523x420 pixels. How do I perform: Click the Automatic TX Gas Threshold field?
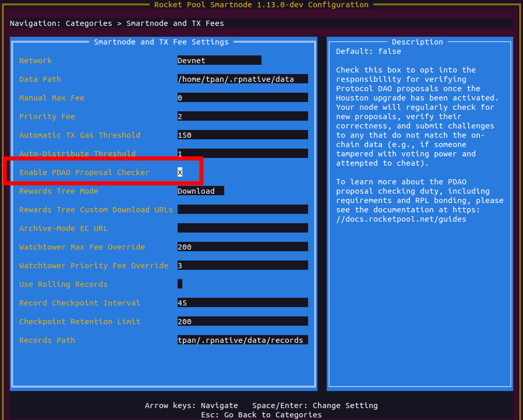(242, 135)
